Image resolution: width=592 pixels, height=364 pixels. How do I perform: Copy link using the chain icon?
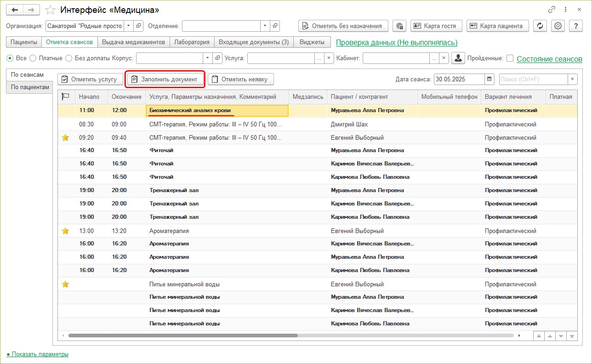(x=552, y=10)
